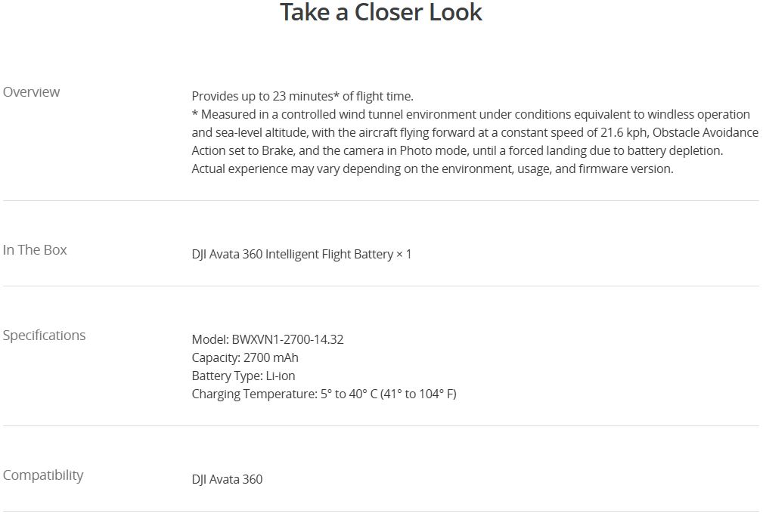Click the "Take a Closer Look" heading
763x532 pixels.
[381, 13]
